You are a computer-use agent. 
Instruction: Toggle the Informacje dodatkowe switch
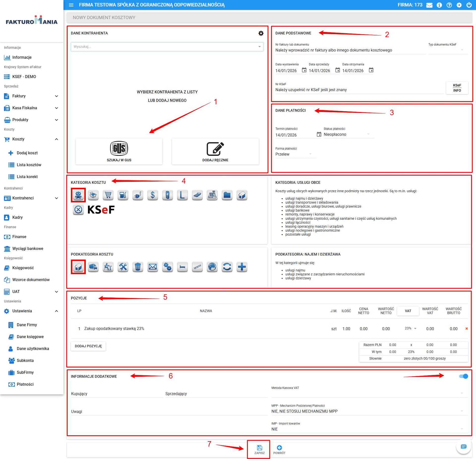click(463, 376)
